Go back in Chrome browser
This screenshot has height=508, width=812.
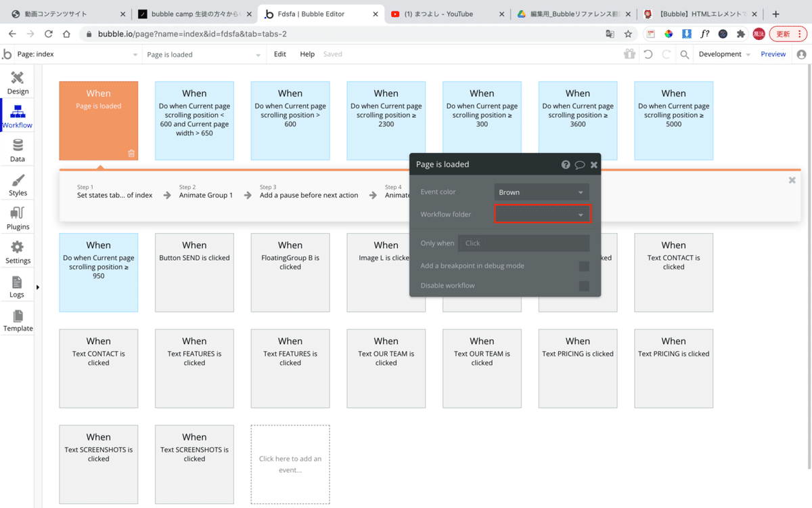coord(12,34)
